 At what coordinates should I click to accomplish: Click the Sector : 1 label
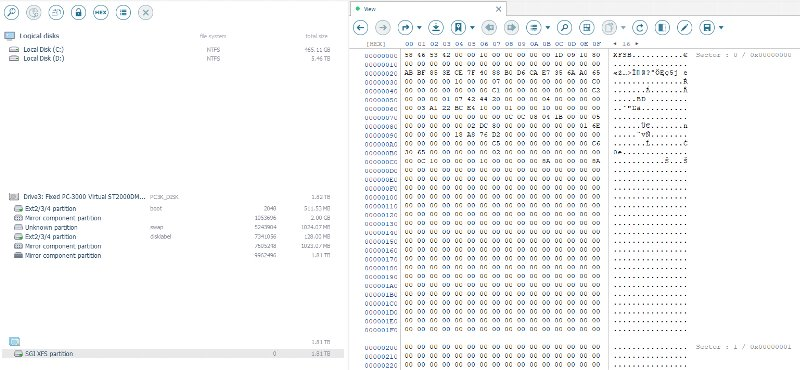coord(744,347)
